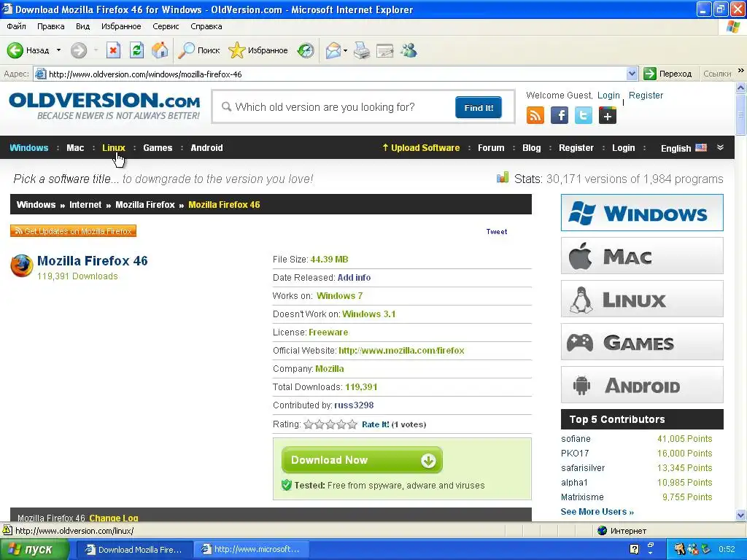Click the Windows platform banner in sidebar
The image size is (747, 560).
[x=642, y=212]
